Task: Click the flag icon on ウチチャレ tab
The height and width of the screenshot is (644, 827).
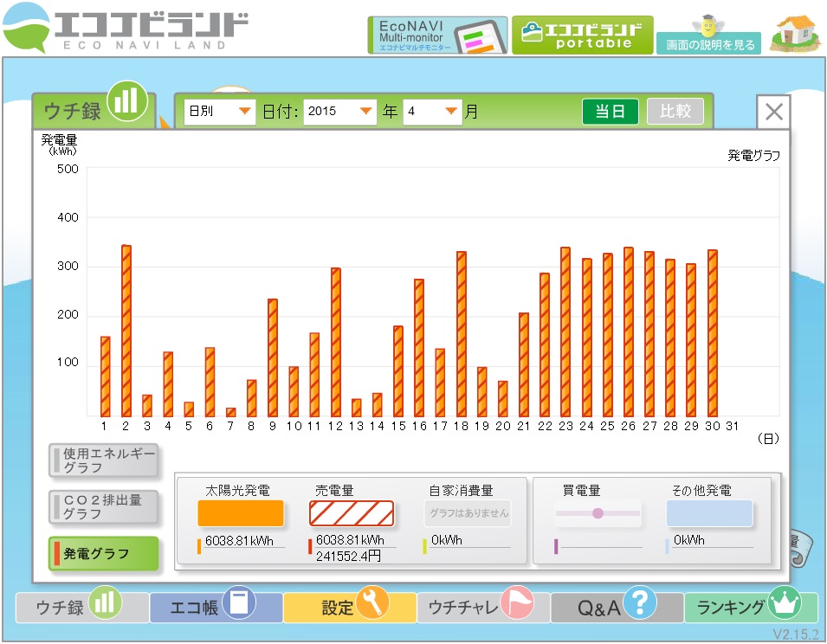Action: point(516,602)
